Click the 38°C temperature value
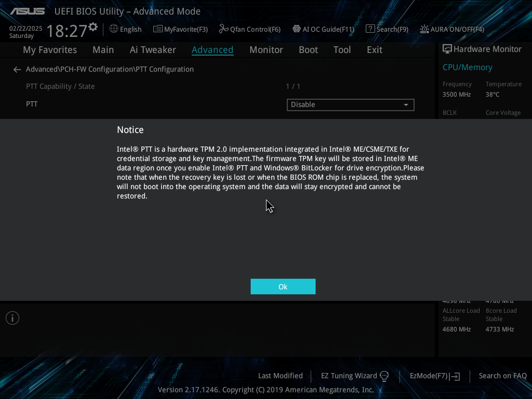 [493, 95]
